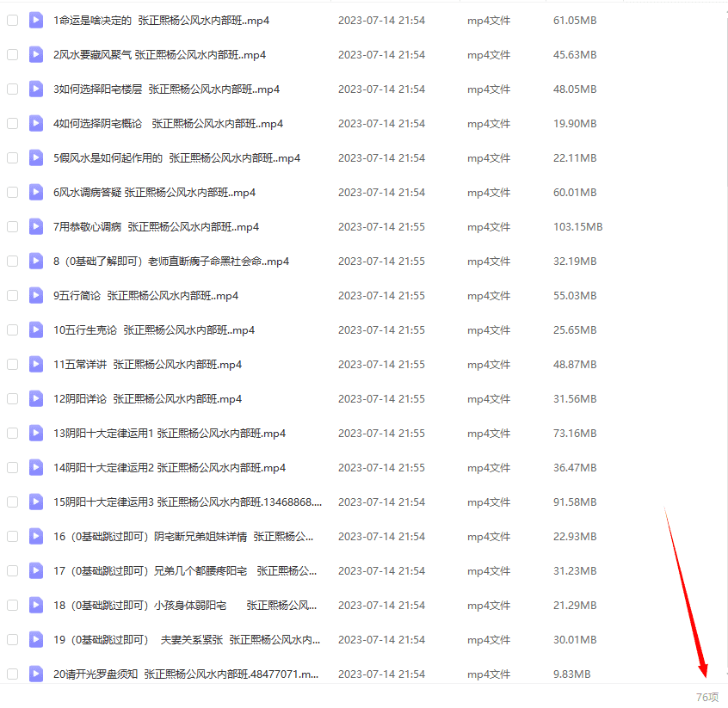The width and height of the screenshot is (728, 708).
Task: Check the box for 2风水要藏风聚气
Action: pos(12,54)
